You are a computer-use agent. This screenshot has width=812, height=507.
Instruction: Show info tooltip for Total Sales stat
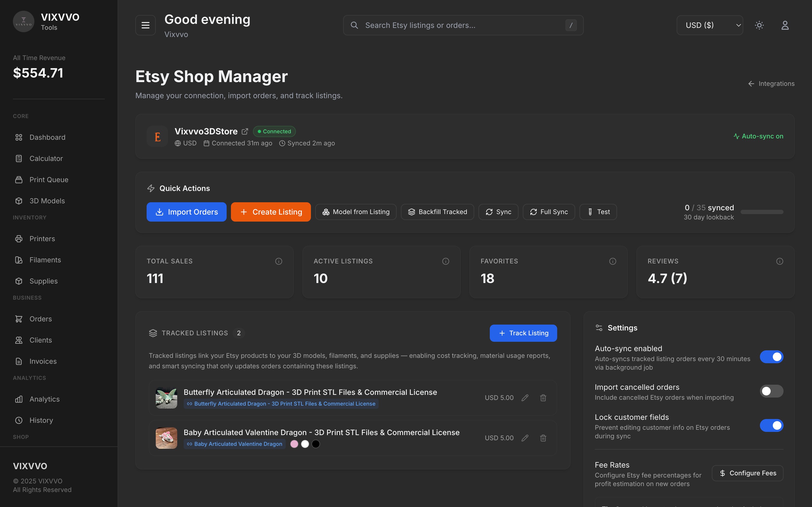click(279, 261)
